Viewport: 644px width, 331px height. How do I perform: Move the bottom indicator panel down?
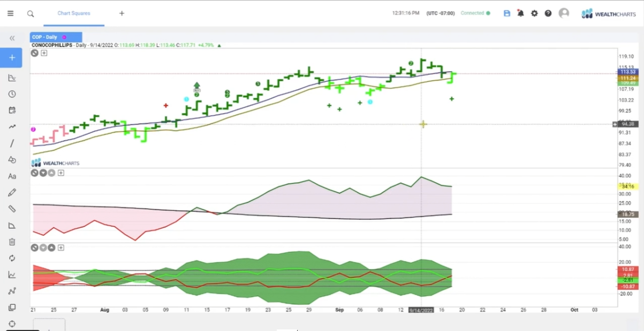pos(43,248)
